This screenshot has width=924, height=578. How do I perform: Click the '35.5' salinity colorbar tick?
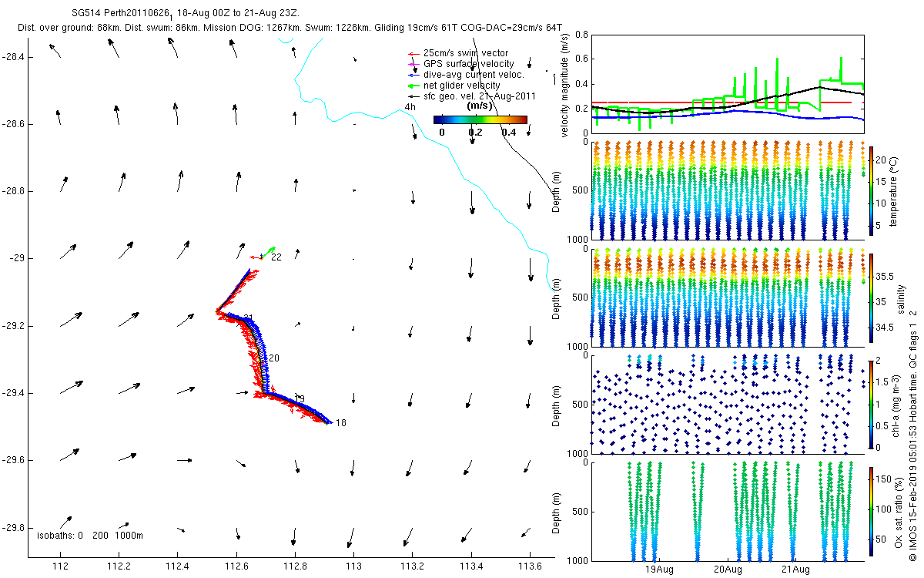coord(884,276)
